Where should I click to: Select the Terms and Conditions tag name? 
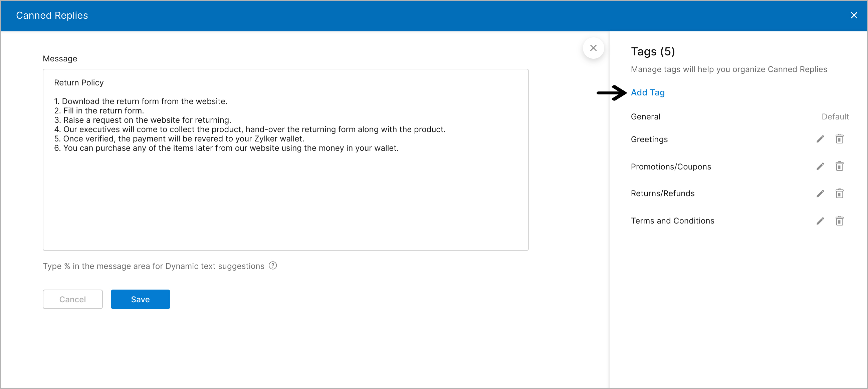point(672,221)
